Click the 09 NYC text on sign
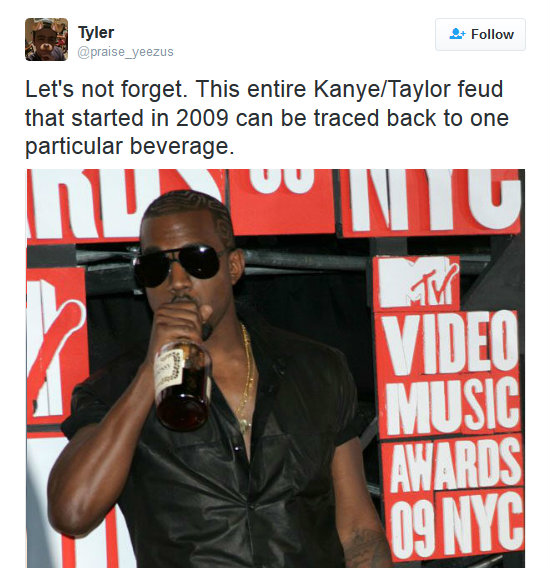The width and height of the screenshot is (550, 568). tap(457, 523)
